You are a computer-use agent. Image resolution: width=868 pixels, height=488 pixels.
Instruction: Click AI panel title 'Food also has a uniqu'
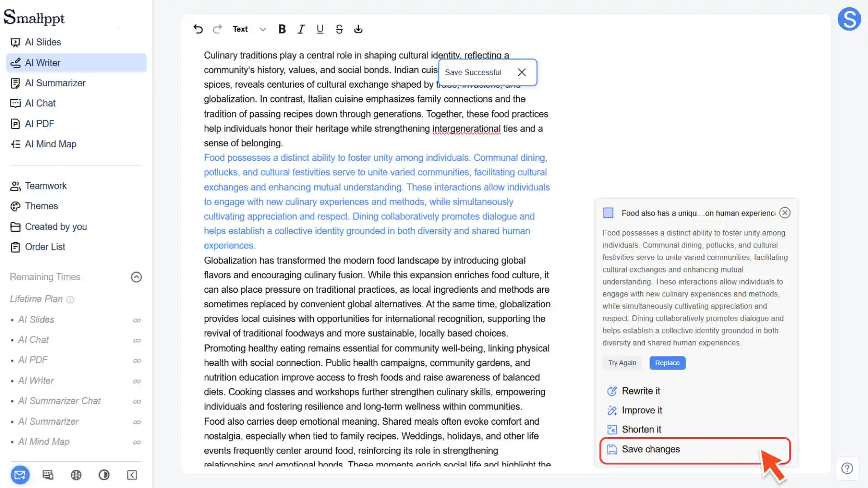pos(698,213)
